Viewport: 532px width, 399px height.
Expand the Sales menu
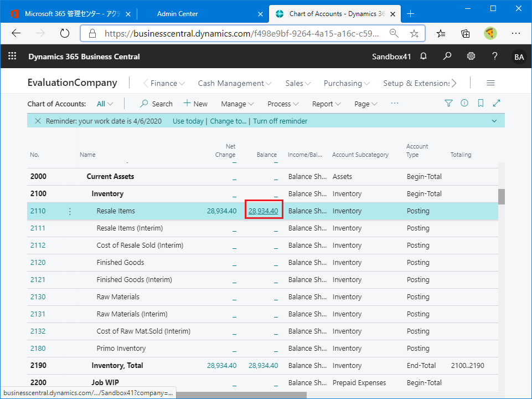(x=298, y=83)
